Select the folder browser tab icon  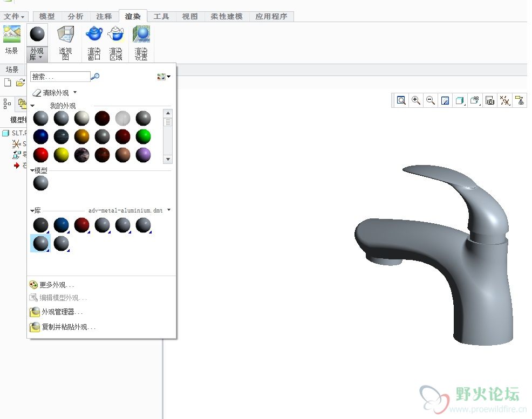(x=22, y=104)
